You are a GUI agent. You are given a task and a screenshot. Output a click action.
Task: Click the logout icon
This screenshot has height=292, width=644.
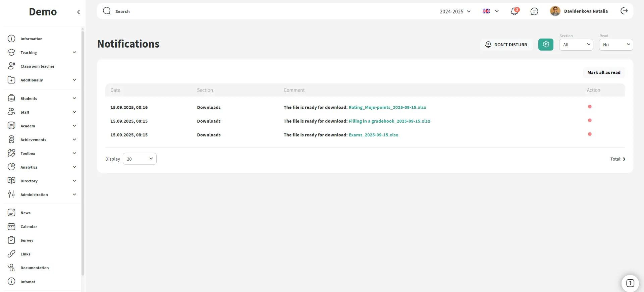pos(624,11)
